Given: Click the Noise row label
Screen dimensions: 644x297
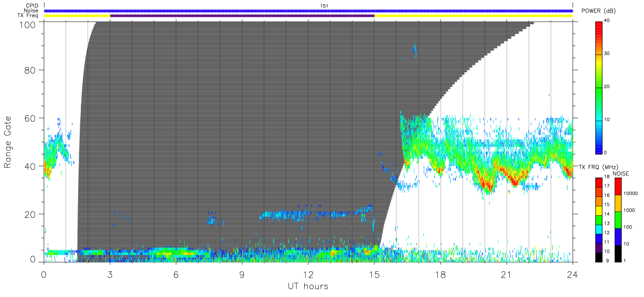Looking at the screenshot, I should (x=31, y=10).
